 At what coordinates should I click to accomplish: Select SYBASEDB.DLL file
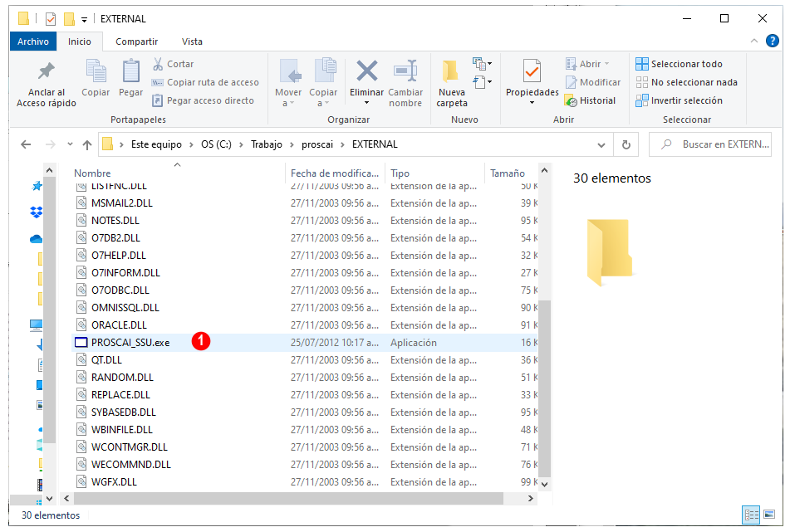[x=124, y=412]
